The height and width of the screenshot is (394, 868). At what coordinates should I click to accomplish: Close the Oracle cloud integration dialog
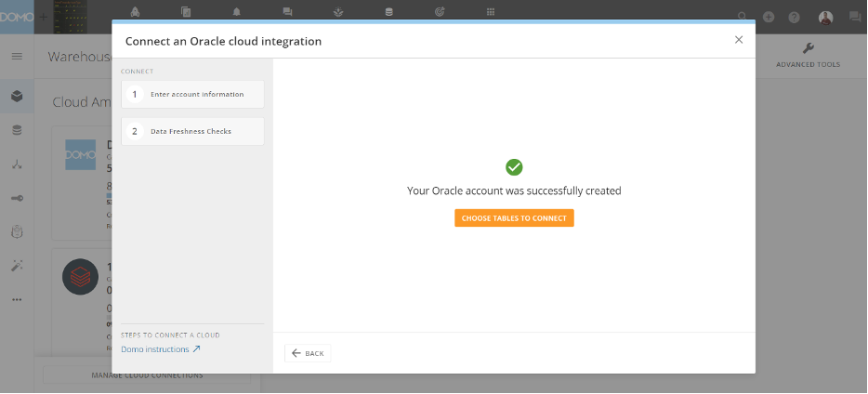pos(739,40)
